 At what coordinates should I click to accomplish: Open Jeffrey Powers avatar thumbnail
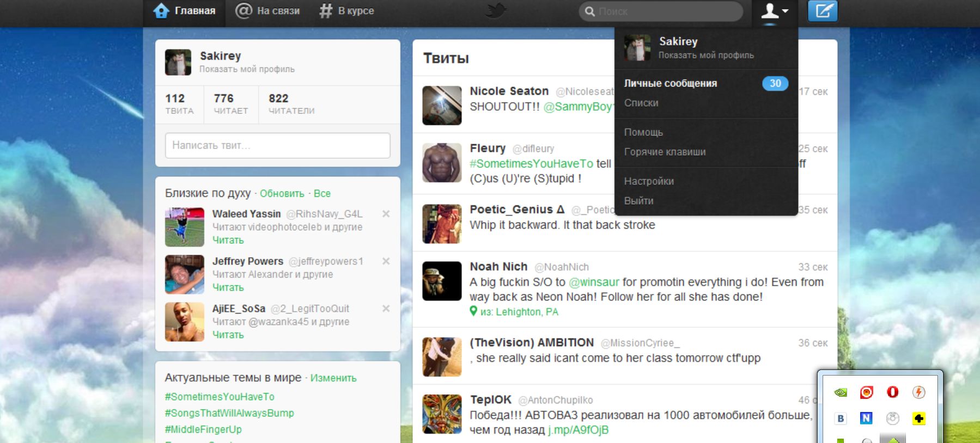point(185,274)
